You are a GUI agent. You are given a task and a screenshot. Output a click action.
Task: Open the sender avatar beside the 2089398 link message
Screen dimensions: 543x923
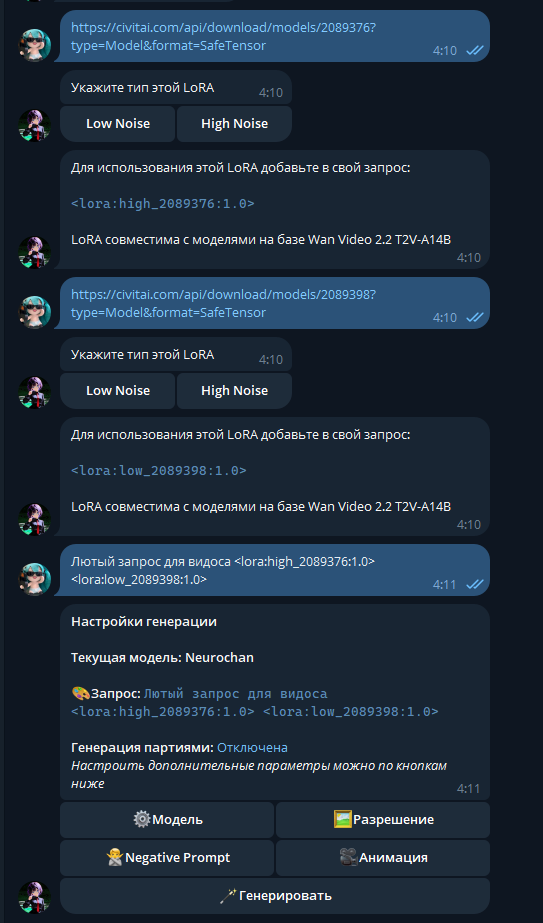pyautogui.click(x=35, y=312)
